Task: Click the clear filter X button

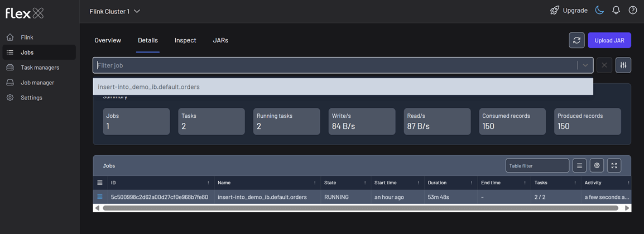Action: (x=604, y=65)
